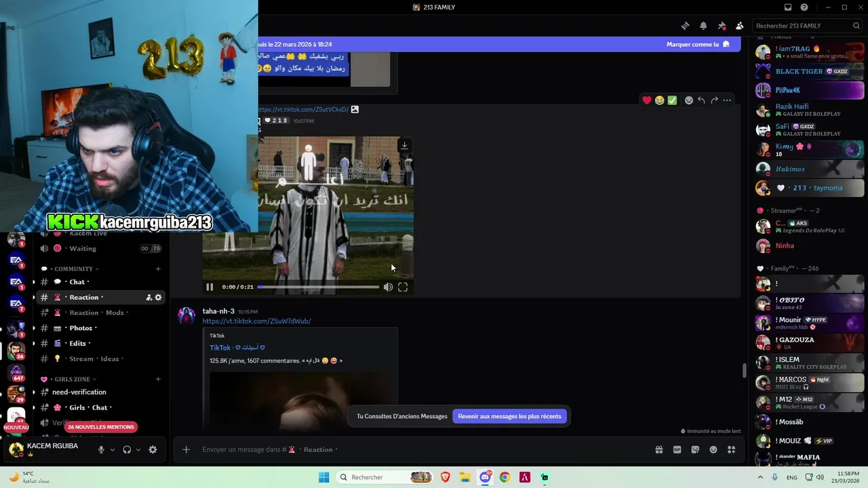This screenshot has height=488, width=868.
Task: Open the server with 647 notifications
Action: (x=16, y=372)
